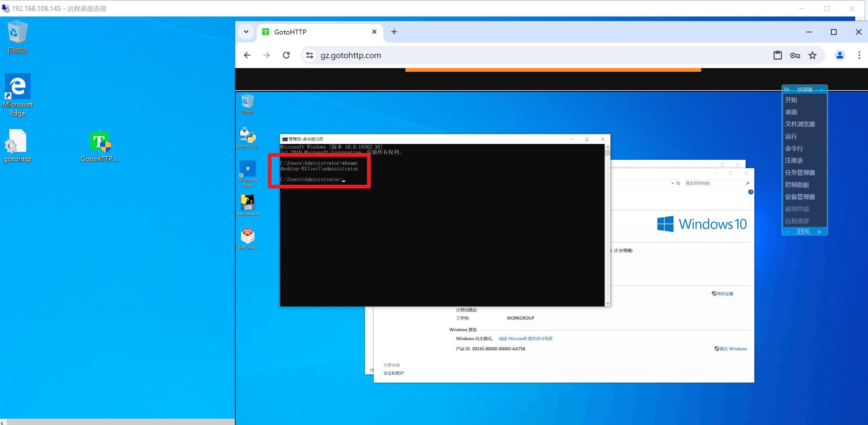Expand control panel address history dropdown
Image resolution: width=868 pixels, height=425 pixels.
(673, 183)
